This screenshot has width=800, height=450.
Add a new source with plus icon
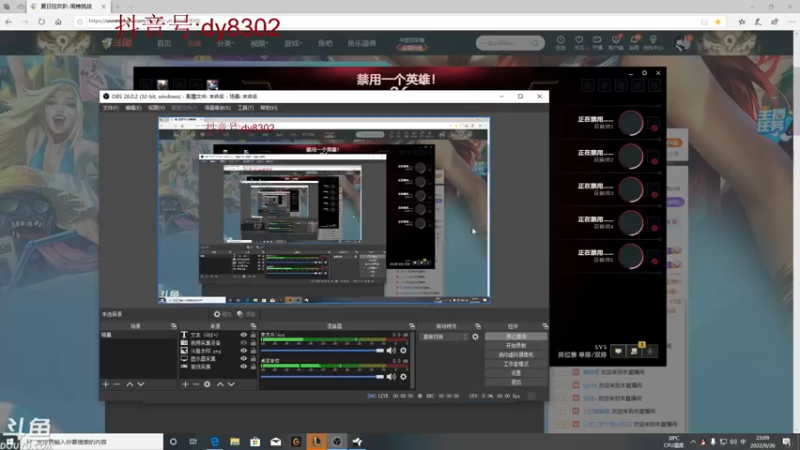click(185, 384)
